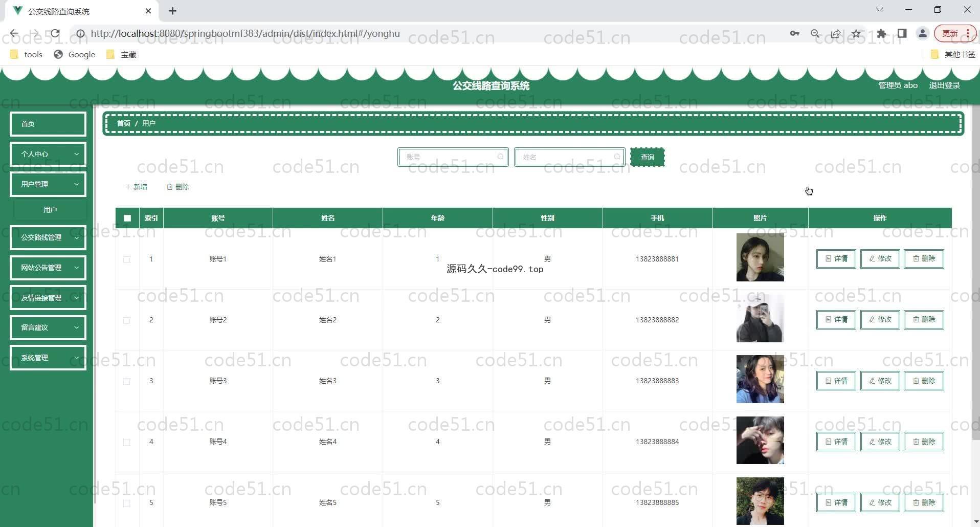Viewport: 980px width, 527px height.
Task: Click the 账号 column header
Action: click(218, 218)
